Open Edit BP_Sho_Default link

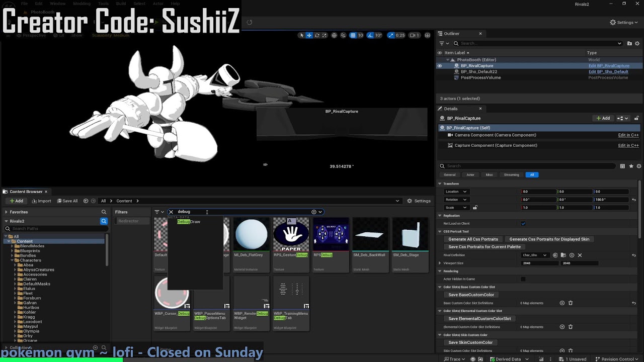(608, 71)
